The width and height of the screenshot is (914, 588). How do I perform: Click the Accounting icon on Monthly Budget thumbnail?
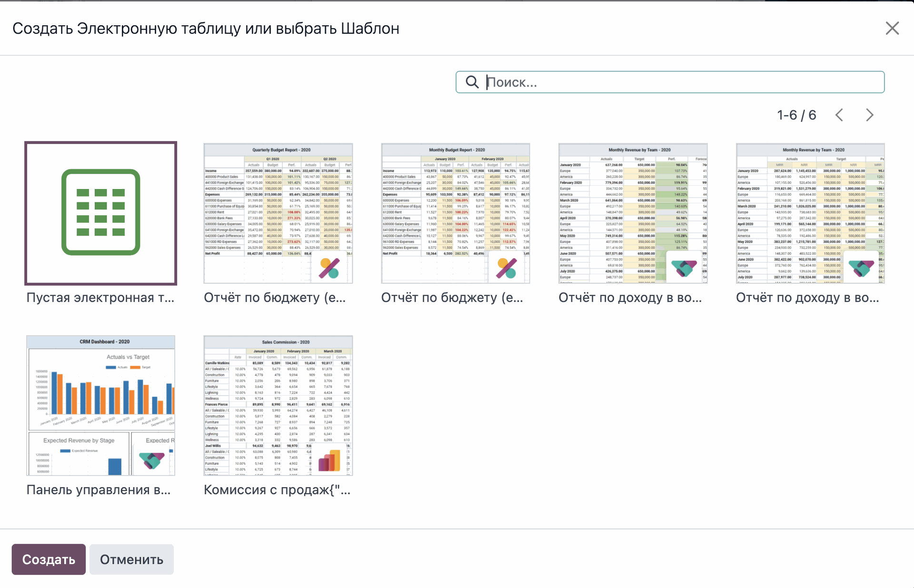click(x=506, y=268)
